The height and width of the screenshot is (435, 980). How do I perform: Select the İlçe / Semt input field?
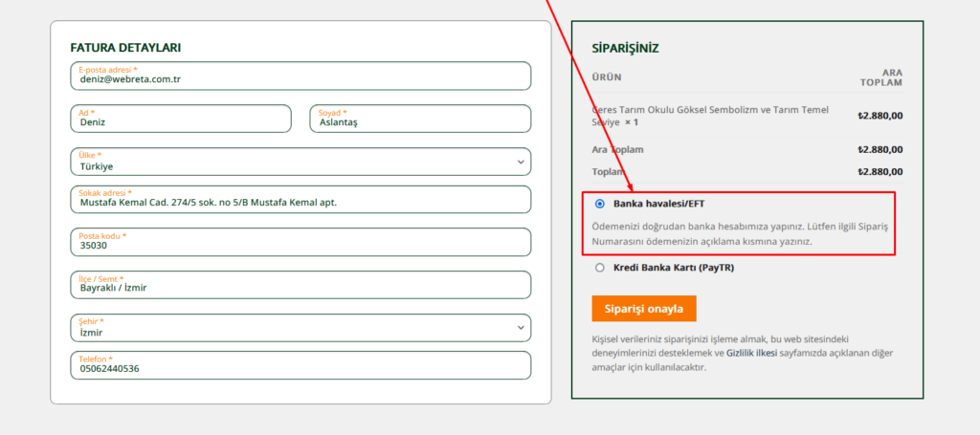(301, 285)
